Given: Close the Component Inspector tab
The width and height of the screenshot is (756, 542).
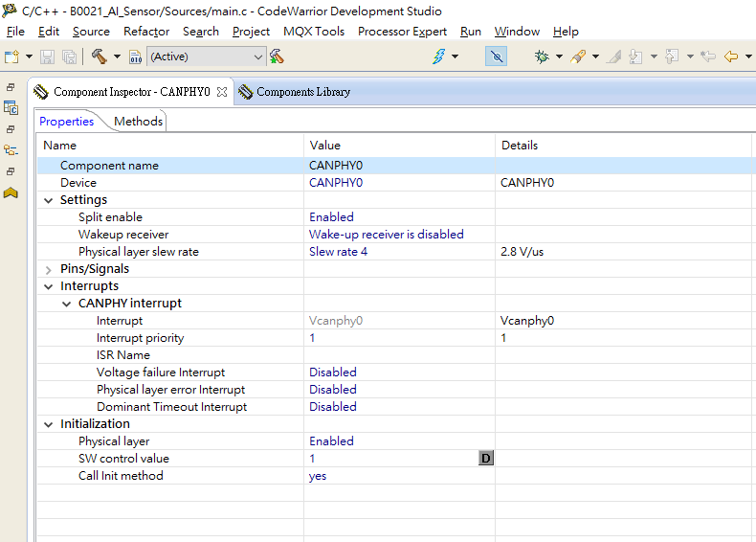Looking at the screenshot, I should click(x=222, y=92).
